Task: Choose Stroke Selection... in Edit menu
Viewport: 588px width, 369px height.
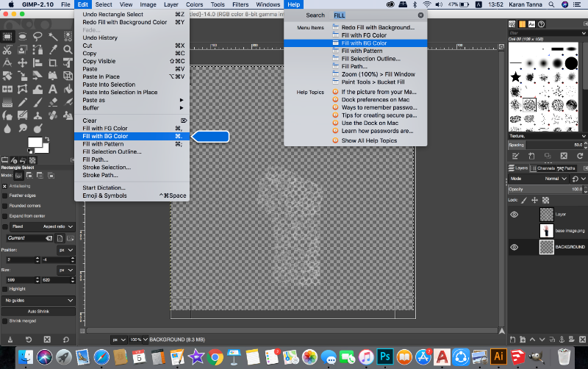Action: click(x=132, y=168)
